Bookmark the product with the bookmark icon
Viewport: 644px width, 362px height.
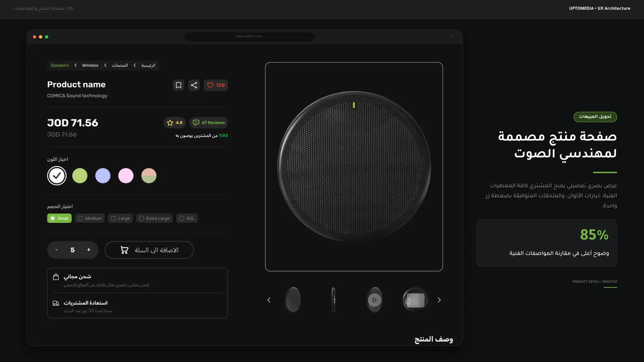178,85
